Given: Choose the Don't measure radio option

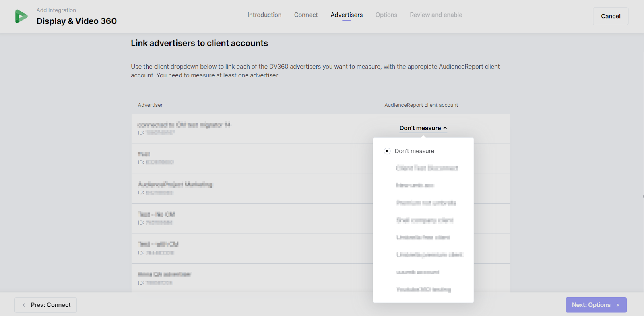Looking at the screenshot, I should pyautogui.click(x=410, y=151).
